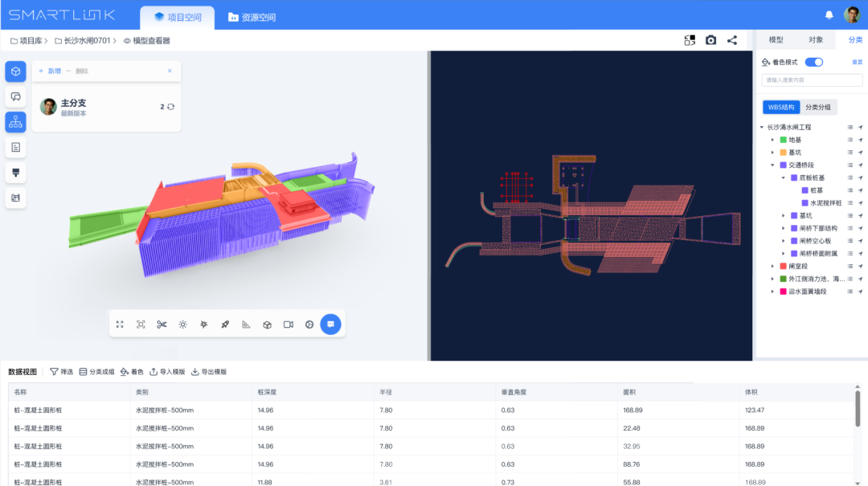The image size is (868, 486).
Task: Click the classification search input field
Action: tap(812, 80)
